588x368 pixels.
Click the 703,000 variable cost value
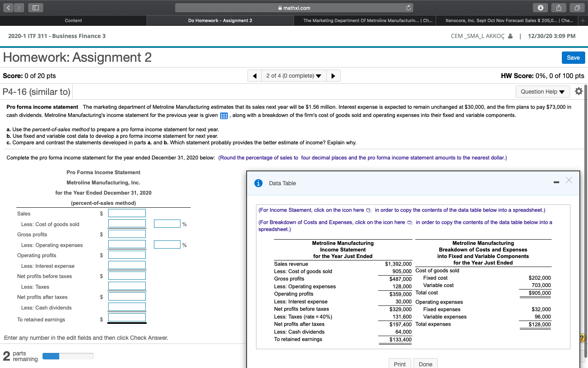(541, 285)
